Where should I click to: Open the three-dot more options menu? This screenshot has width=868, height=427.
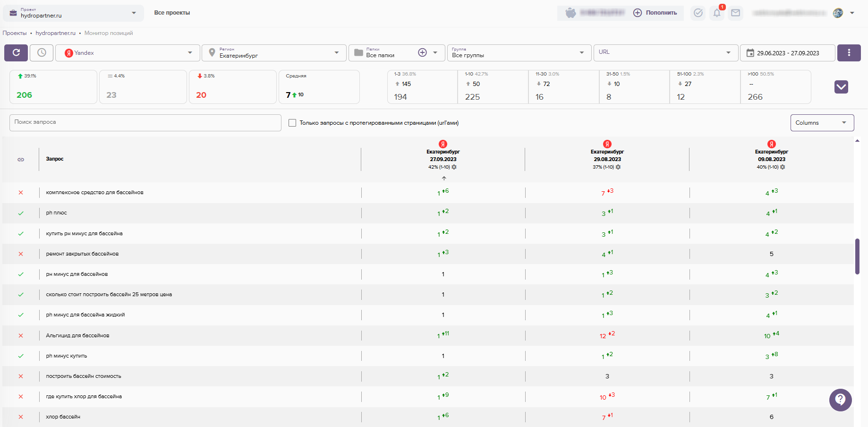[849, 53]
